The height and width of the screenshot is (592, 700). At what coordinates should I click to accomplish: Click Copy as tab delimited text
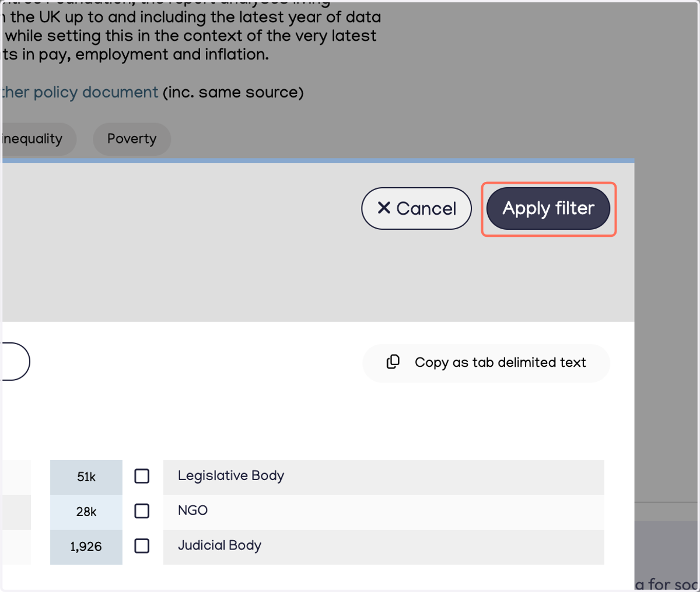[x=487, y=363]
